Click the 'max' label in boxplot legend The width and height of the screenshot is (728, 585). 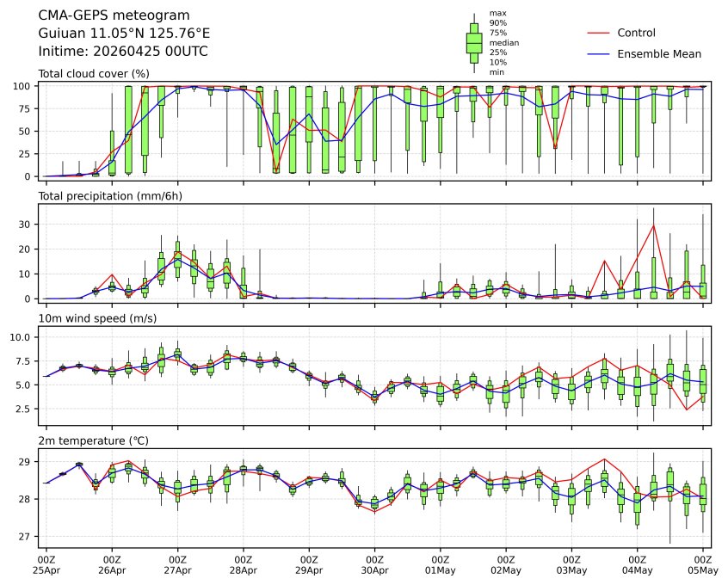click(x=497, y=13)
